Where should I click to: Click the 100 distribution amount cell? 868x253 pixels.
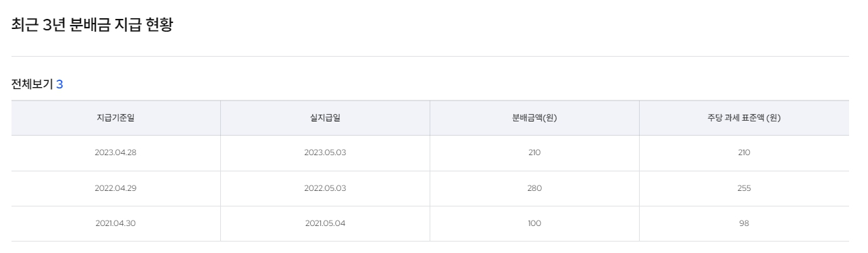tap(534, 223)
